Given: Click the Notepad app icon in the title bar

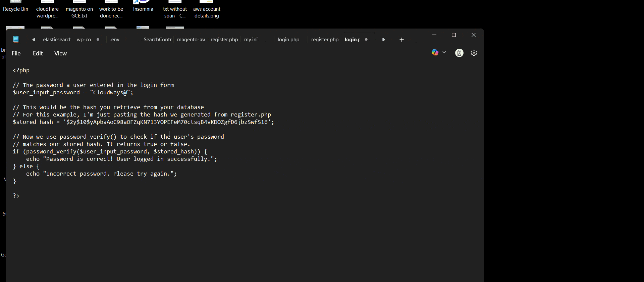Looking at the screenshot, I should pyautogui.click(x=16, y=40).
